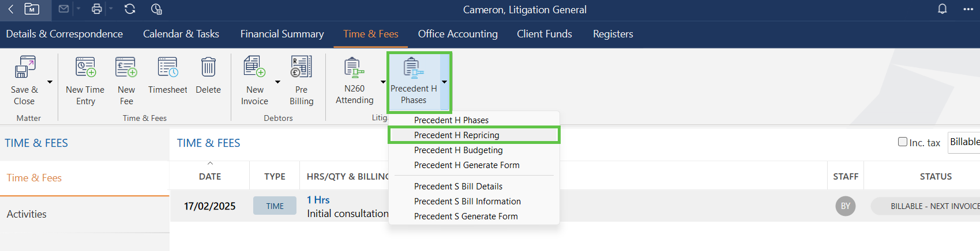This screenshot has height=251, width=980.
Task: Expand the Save & Close dropdown arrow
Action: click(x=50, y=82)
